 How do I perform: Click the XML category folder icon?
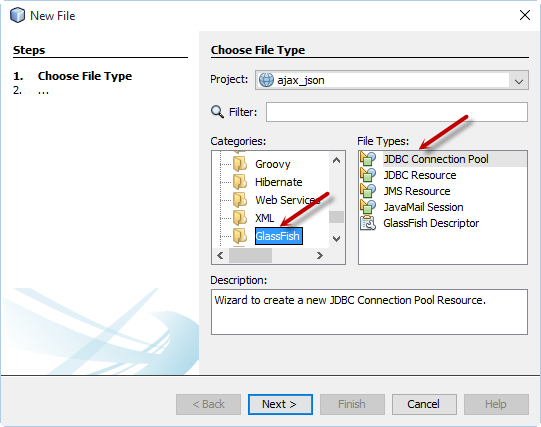click(x=240, y=218)
